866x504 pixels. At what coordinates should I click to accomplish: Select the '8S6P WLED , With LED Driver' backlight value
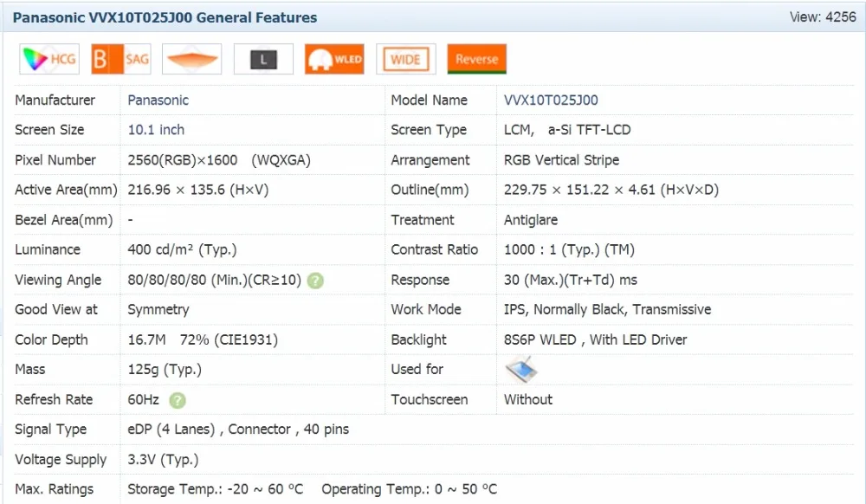[x=595, y=339]
